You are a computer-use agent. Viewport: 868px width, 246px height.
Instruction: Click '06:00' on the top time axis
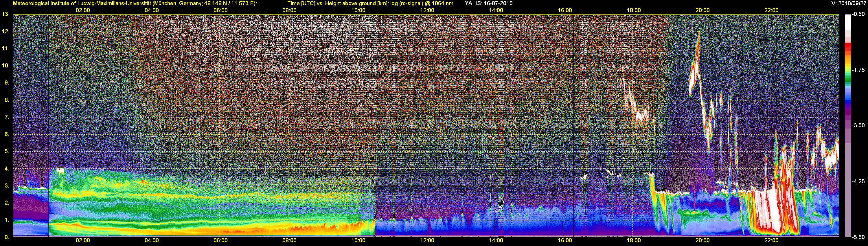point(221,10)
